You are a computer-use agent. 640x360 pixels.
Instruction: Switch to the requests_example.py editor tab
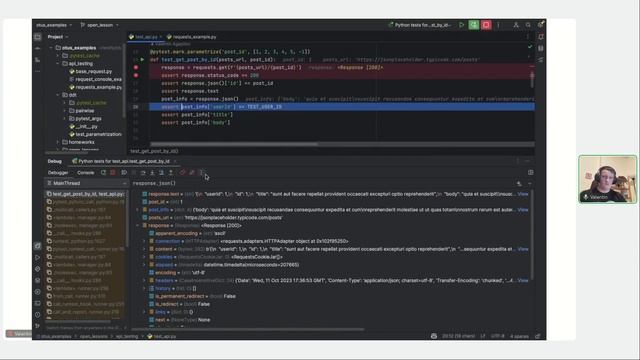[191, 37]
